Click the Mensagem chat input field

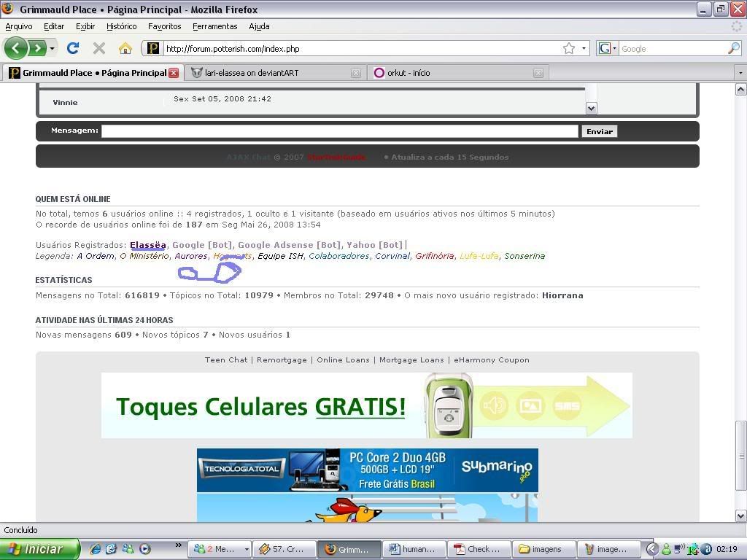tap(339, 131)
